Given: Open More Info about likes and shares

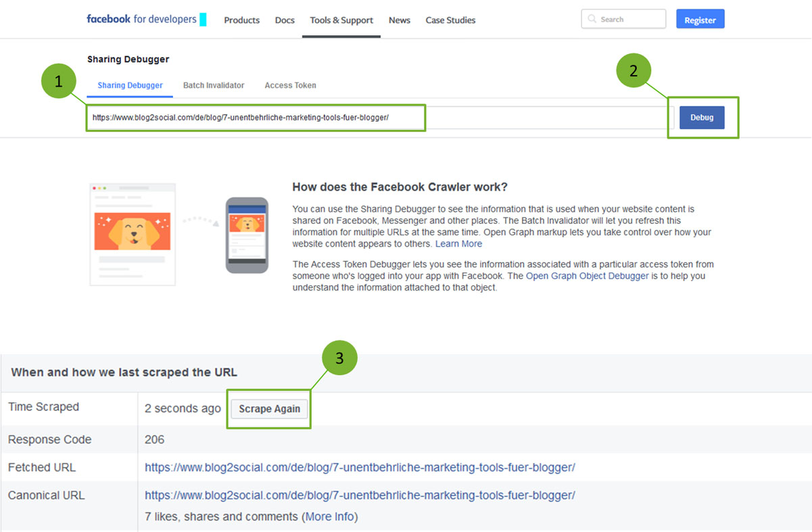Looking at the screenshot, I should click(x=330, y=516).
